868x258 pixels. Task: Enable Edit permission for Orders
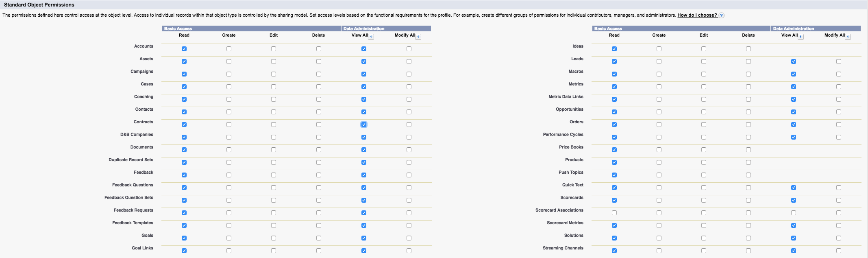click(x=704, y=125)
